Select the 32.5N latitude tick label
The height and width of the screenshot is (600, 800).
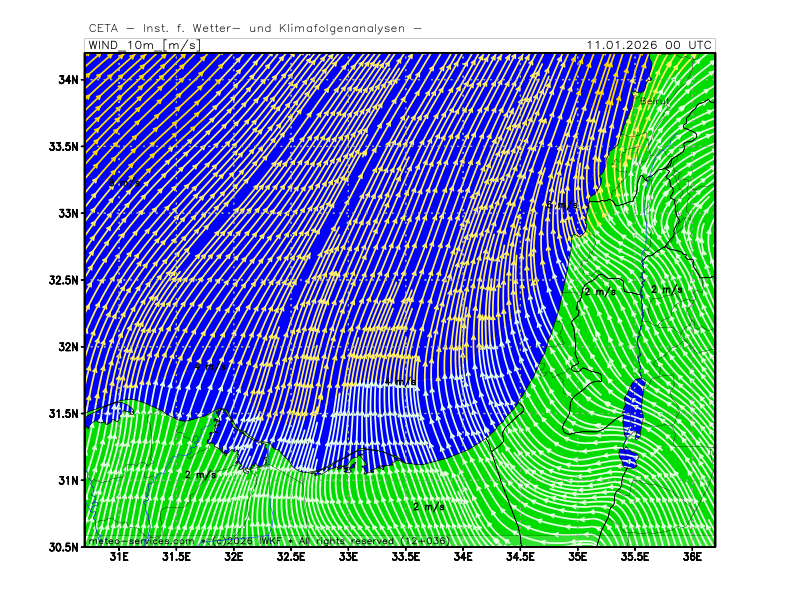[62, 280]
